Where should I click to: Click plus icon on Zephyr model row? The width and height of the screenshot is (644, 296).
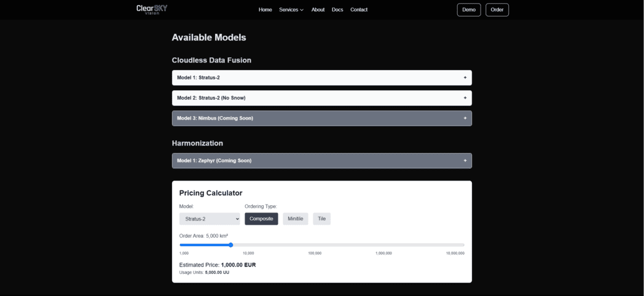[465, 161]
